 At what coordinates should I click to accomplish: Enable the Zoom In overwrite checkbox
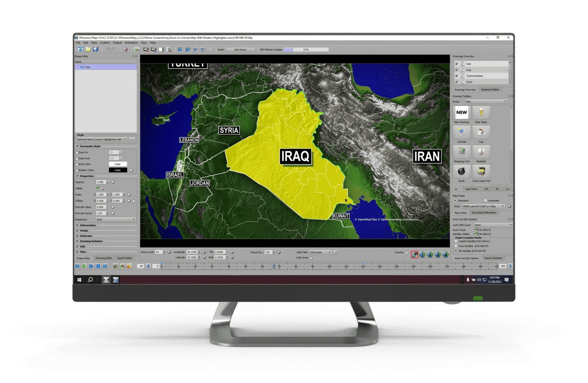click(x=77, y=152)
